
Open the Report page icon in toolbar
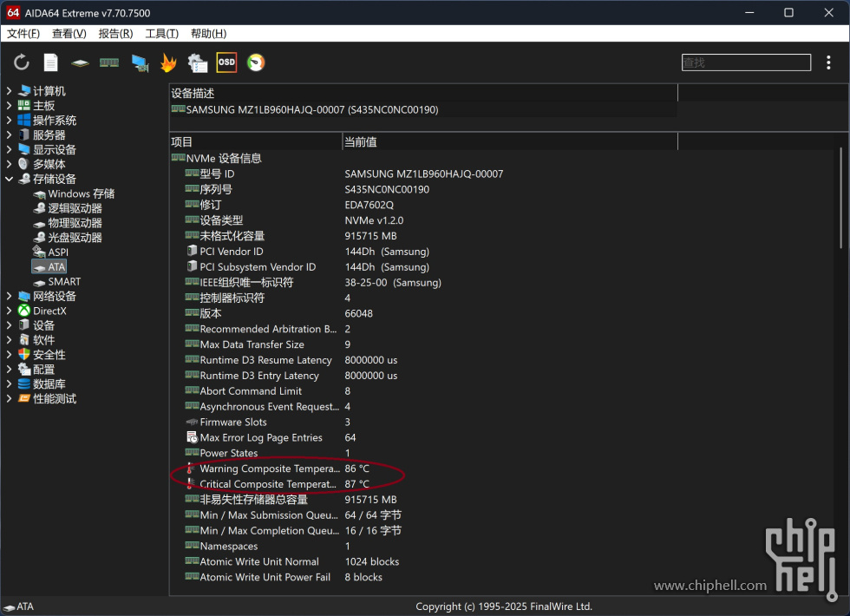click(50, 62)
